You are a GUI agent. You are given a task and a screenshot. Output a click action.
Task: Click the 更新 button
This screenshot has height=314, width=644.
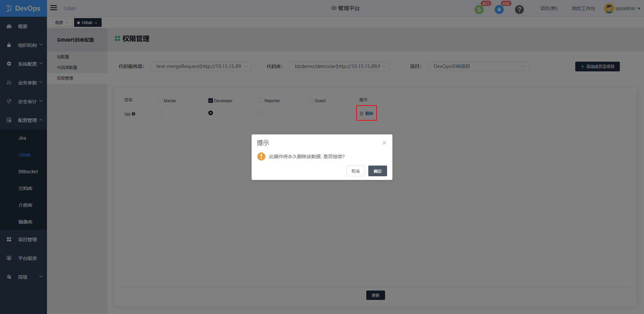coord(376,295)
